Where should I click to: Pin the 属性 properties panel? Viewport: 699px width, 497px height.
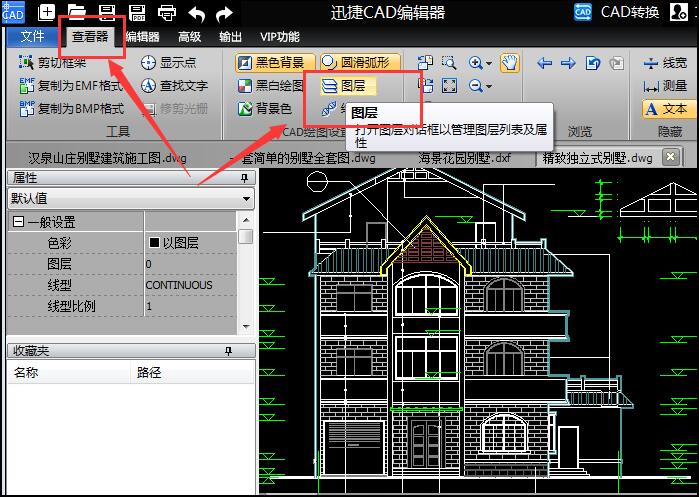244,178
